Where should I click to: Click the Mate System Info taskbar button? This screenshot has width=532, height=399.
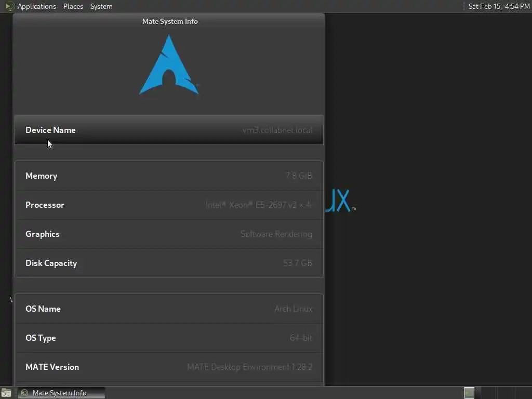click(x=61, y=393)
